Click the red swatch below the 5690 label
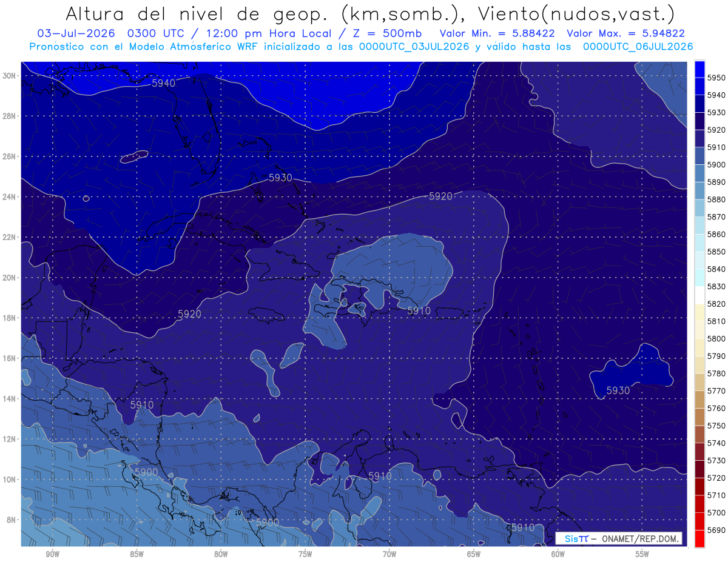The height and width of the screenshot is (562, 728). (699, 538)
